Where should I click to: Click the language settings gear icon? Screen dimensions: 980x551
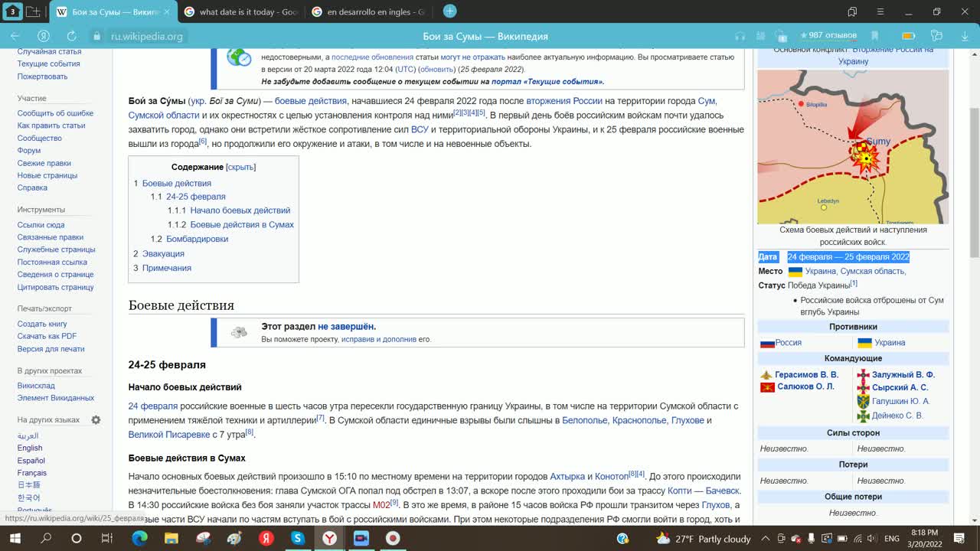(x=96, y=420)
